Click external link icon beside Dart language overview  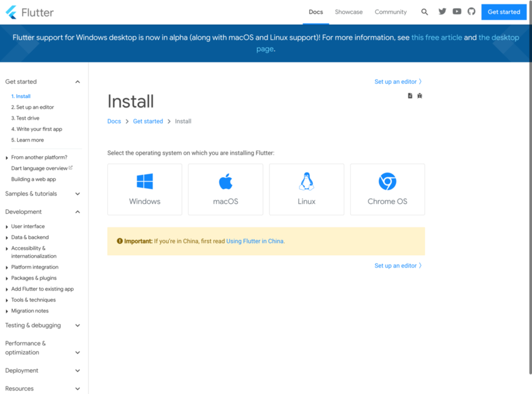(x=70, y=168)
